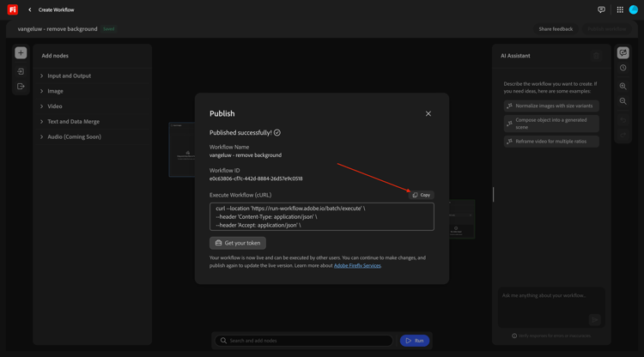
Task: Delete AI Assistant conversation with trash icon
Action: 597,56
